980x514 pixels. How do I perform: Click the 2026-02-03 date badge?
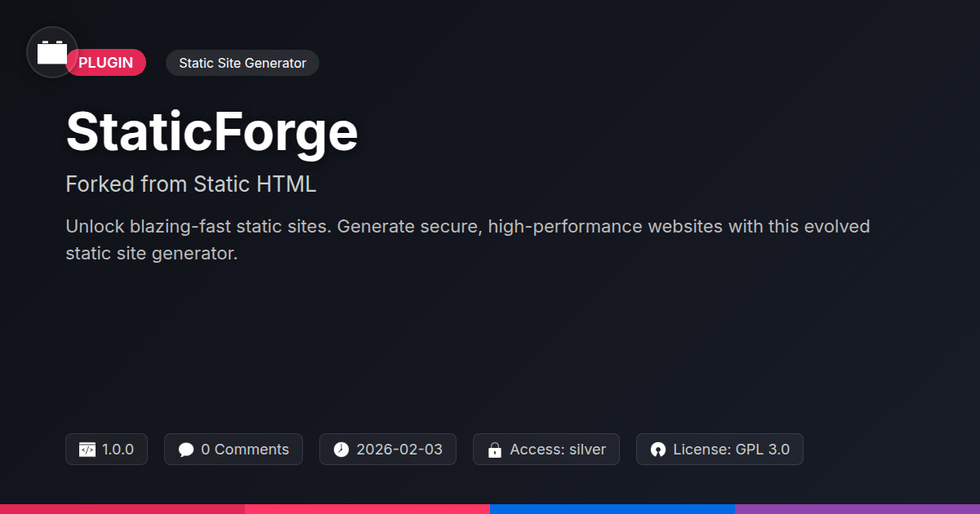388,450
